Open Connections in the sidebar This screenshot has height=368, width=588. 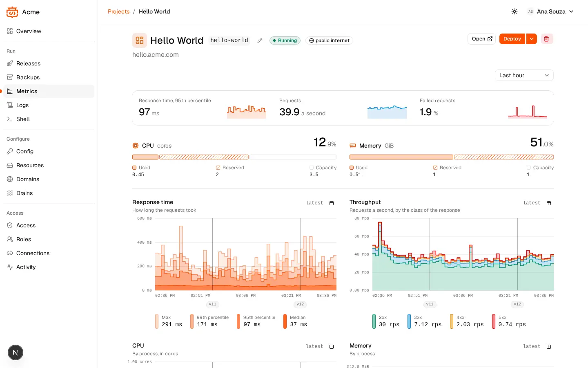pos(49,253)
